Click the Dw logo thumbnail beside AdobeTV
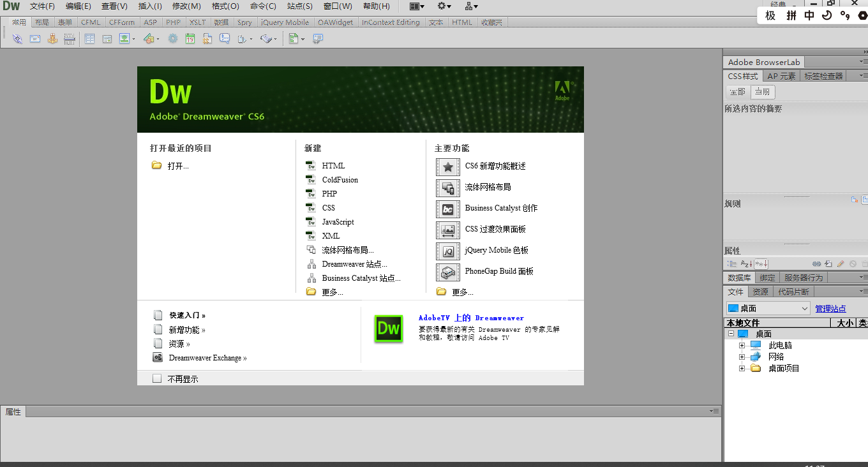The width and height of the screenshot is (868, 467). (389, 329)
